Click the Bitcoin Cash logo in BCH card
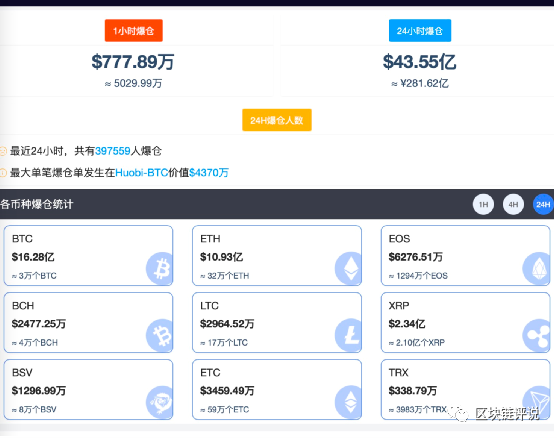557x438 pixels. point(159,335)
